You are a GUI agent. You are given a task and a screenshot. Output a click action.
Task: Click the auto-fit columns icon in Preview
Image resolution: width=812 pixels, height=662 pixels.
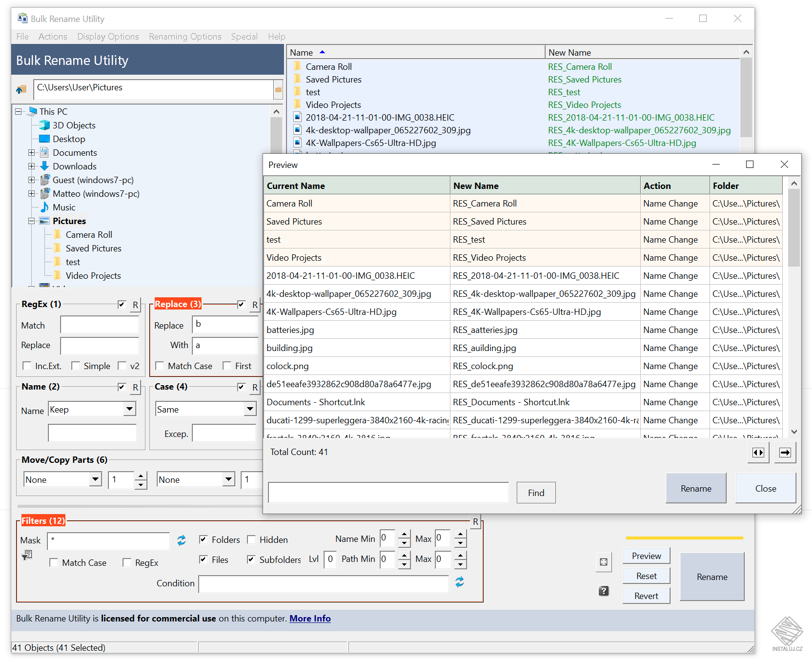758,453
